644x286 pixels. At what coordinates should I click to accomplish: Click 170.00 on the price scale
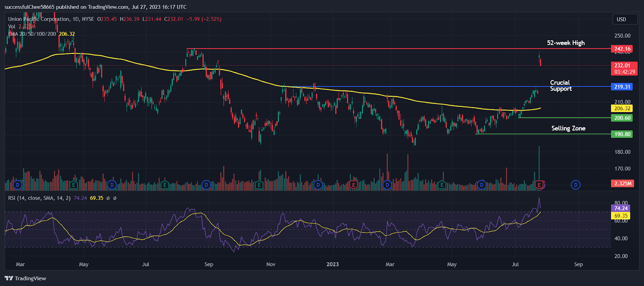coord(622,169)
